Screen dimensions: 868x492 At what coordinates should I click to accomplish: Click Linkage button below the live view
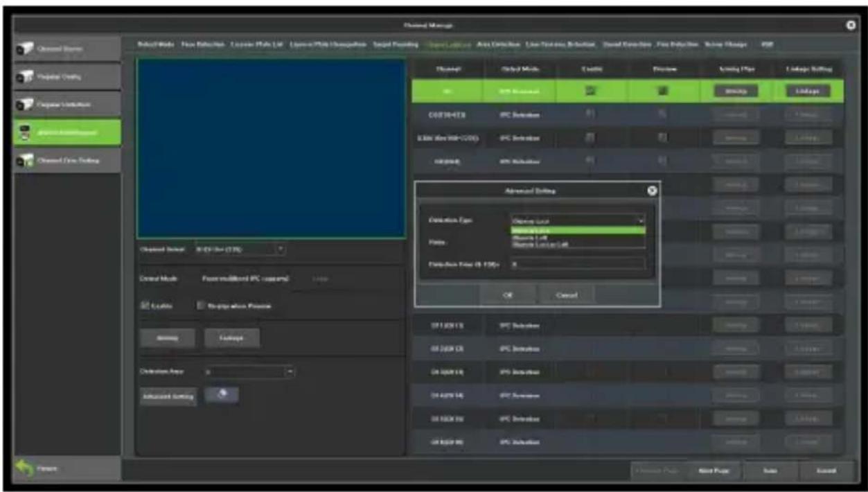click(232, 337)
